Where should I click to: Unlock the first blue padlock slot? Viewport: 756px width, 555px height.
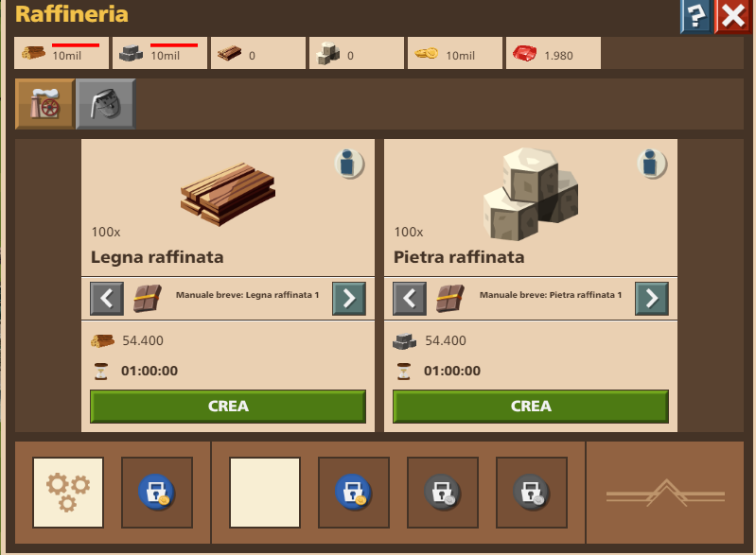[x=157, y=493]
